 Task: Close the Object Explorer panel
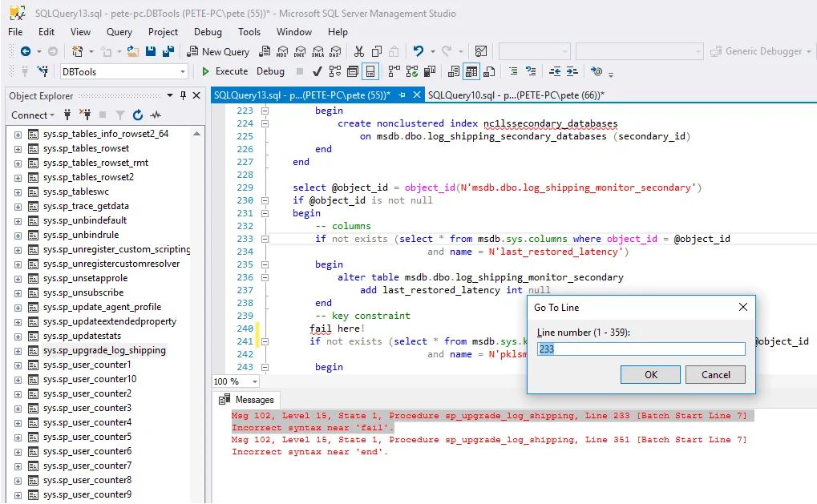point(196,95)
